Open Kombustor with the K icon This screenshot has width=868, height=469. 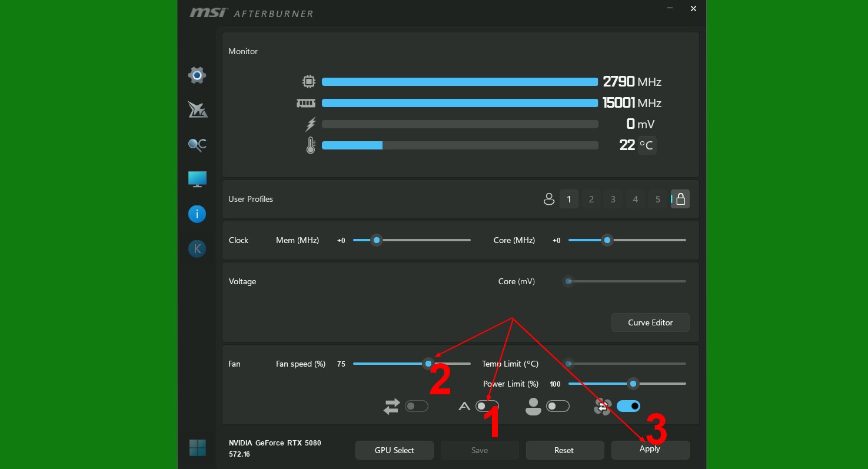(197, 249)
